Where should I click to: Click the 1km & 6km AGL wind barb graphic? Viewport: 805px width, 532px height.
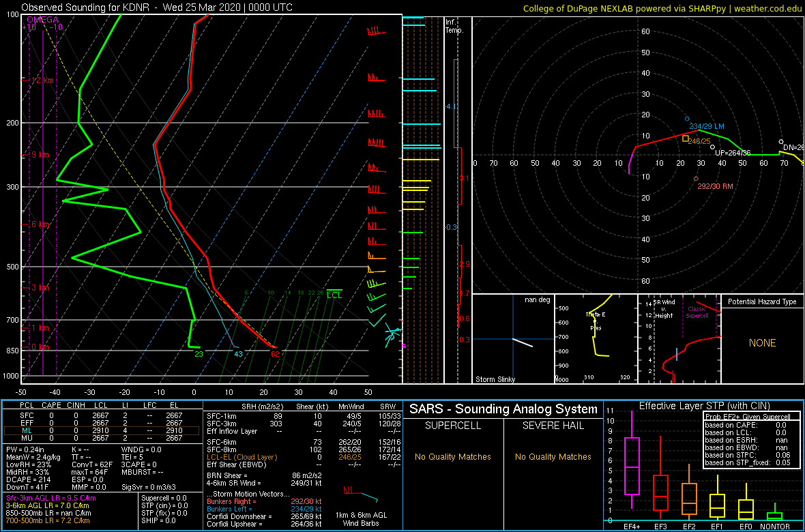pyautogui.click(x=361, y=495)
